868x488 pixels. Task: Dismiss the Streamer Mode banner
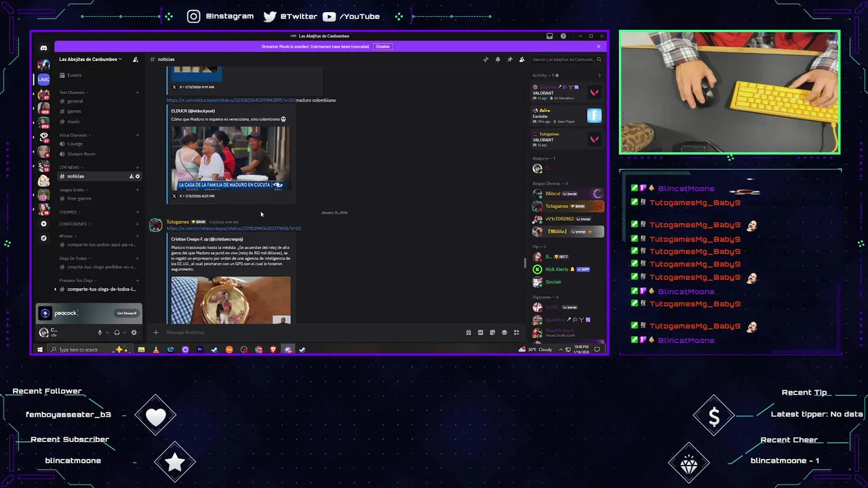click(598, 47)
